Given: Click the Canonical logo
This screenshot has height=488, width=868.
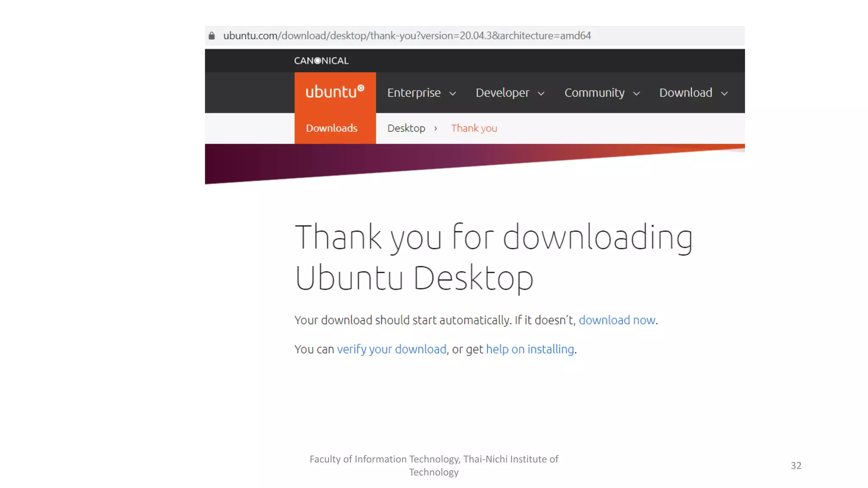Looking at the screenshot, I should tap(321, 61).
